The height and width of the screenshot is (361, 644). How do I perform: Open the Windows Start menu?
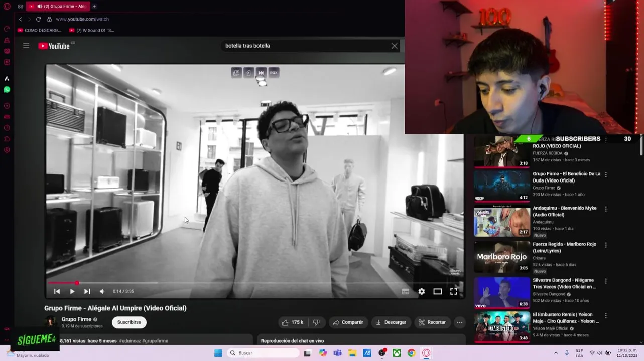[x=218, y=353]
